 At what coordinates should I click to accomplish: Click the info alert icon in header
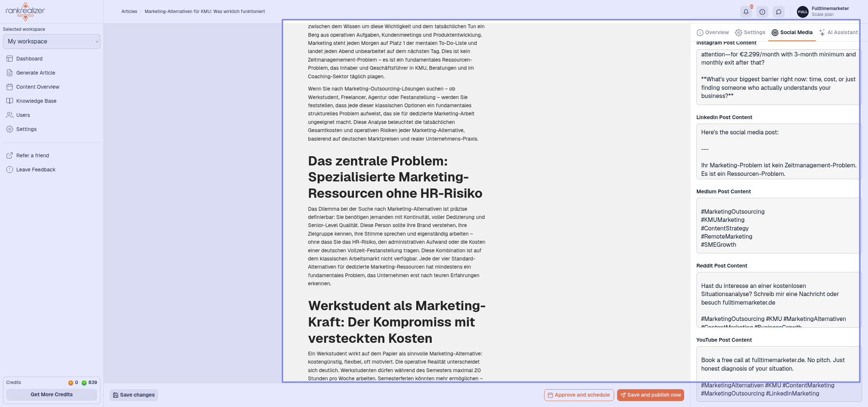762,12
